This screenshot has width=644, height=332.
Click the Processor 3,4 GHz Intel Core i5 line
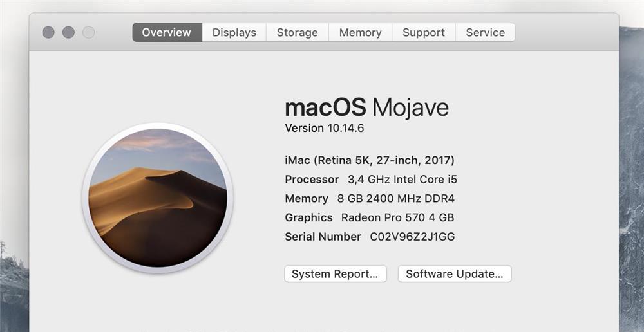pyautogui.click(x=370, y=180)
